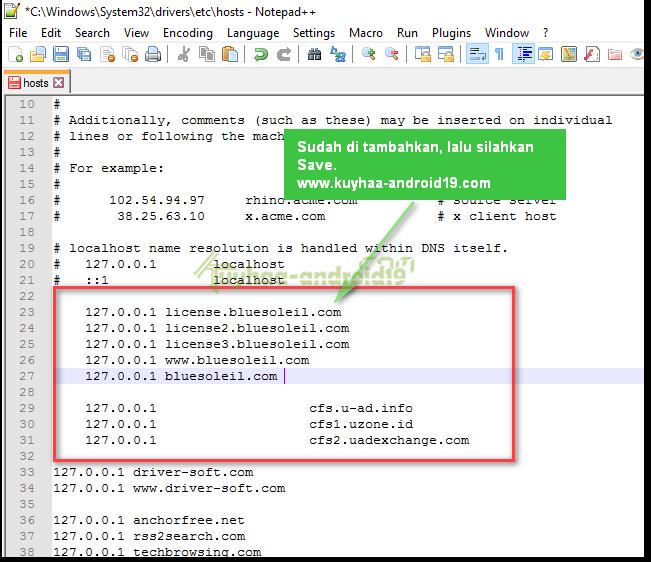Open the Settings menu
Screen dimensions: 651x562
pos(314,33)
